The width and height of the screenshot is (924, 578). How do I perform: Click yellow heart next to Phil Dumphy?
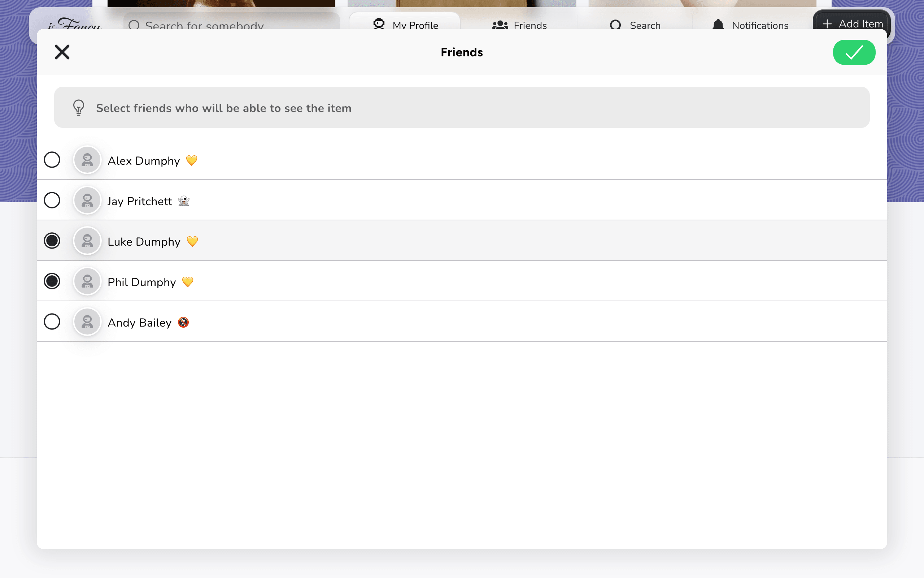[188, 282]
